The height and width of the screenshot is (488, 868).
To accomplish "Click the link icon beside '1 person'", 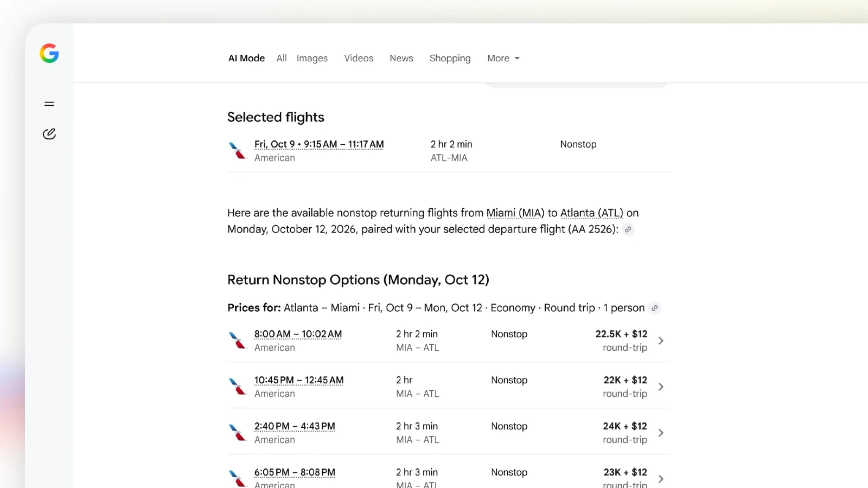I will point(655,308).
